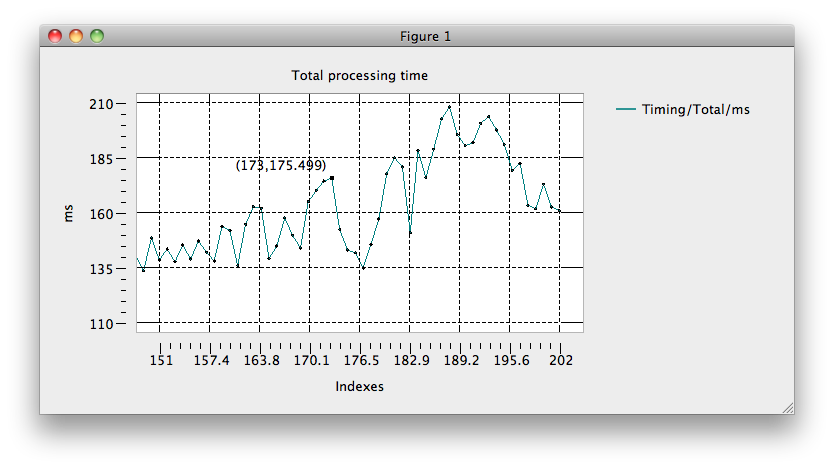
Task: Click the Indexes x-axis label
Action: (360, 387)
